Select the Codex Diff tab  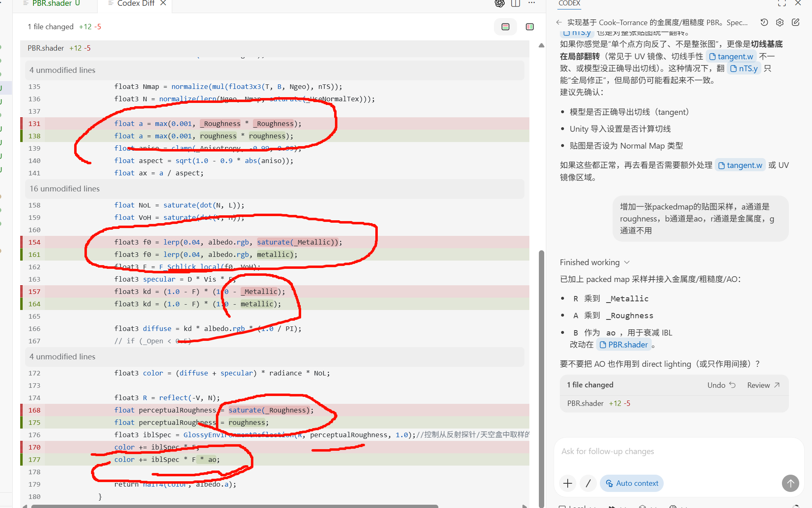[136, 3]
